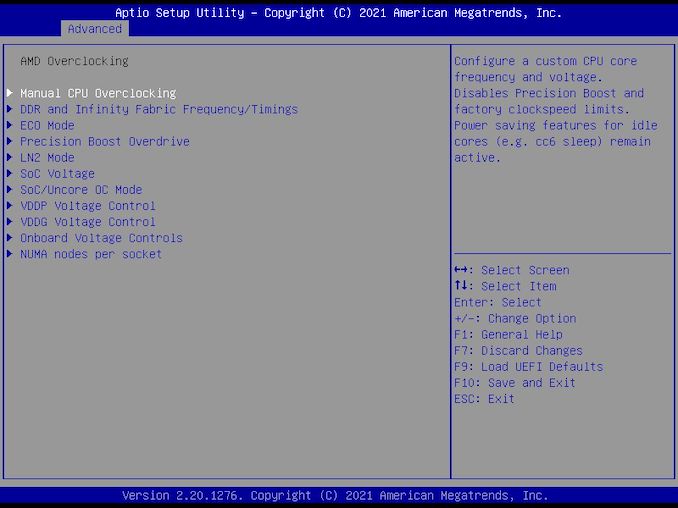
Task: Open SoC Voltage settings
Action: click(57, 174)
